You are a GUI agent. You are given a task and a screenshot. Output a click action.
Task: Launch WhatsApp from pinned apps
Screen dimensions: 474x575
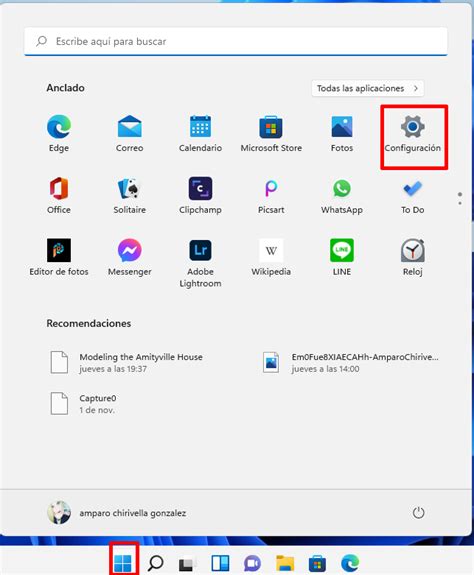tap(342, 195)
